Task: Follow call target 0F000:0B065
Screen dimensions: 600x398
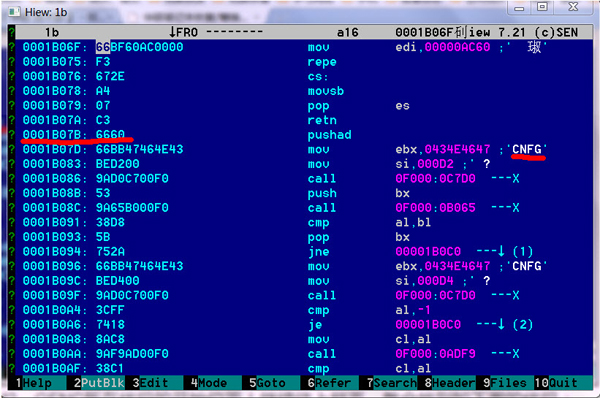Action: tap(435, 208)
